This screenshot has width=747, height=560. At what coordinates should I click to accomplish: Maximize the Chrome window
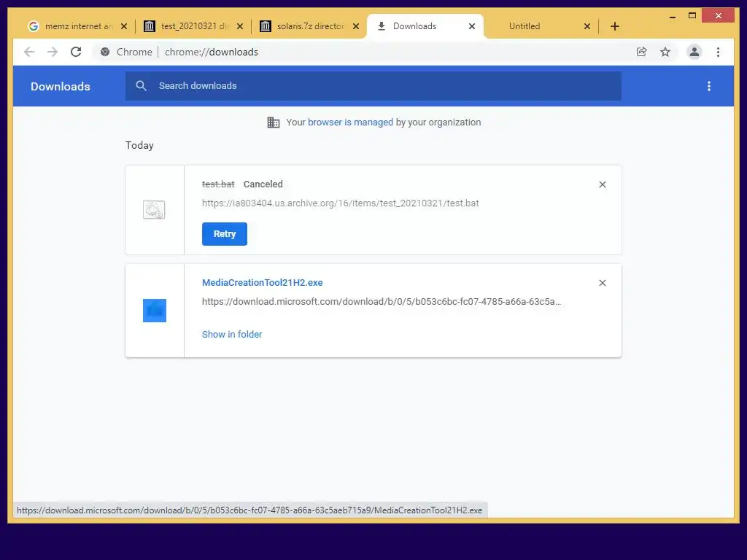[692, 16]
